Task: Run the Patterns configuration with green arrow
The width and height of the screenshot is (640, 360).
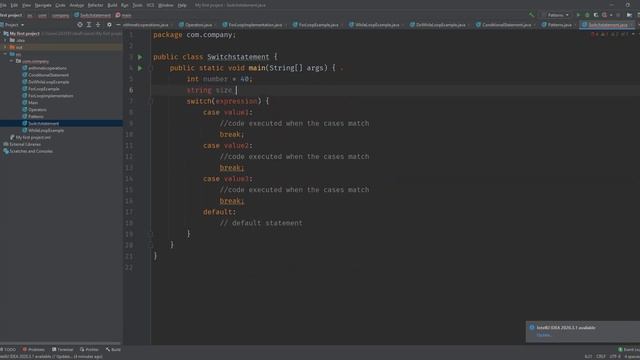Action: click(x=578, y=15)
